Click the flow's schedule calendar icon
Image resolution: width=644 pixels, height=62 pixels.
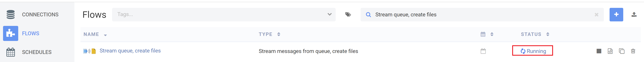[x=483, y=51]
